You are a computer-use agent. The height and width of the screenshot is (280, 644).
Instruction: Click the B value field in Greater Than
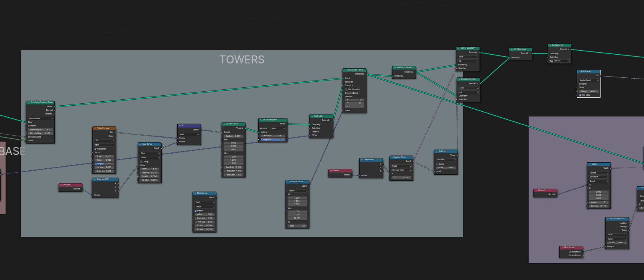[x=401, y=177]
